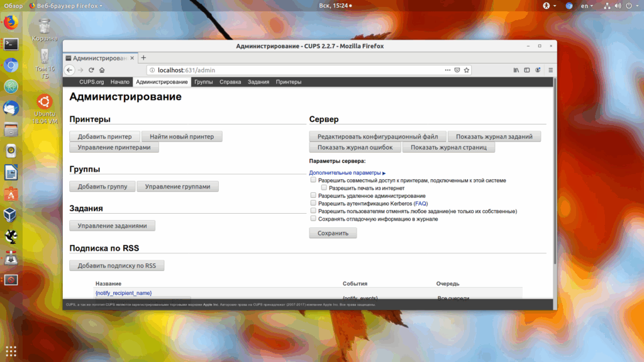This screenshot has height=362, width=644.
Task: Click the page vertical scrollbar
Action: (x=555, y=171)
